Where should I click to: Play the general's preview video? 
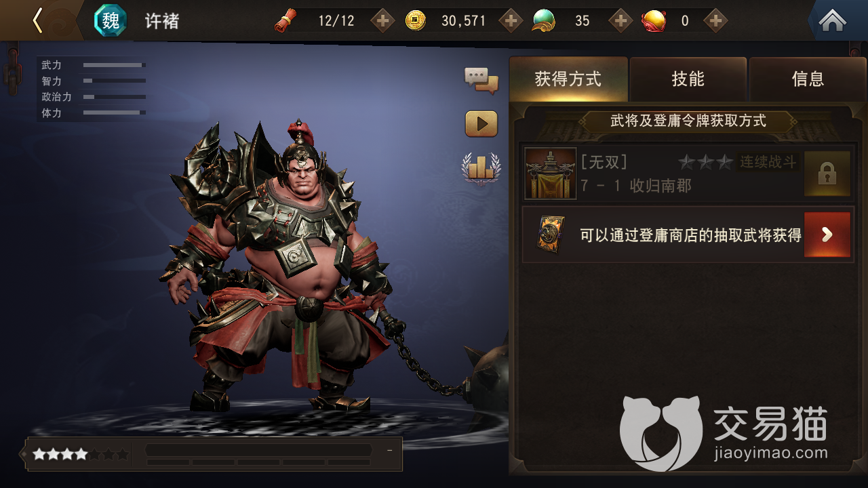pos(481,124)
